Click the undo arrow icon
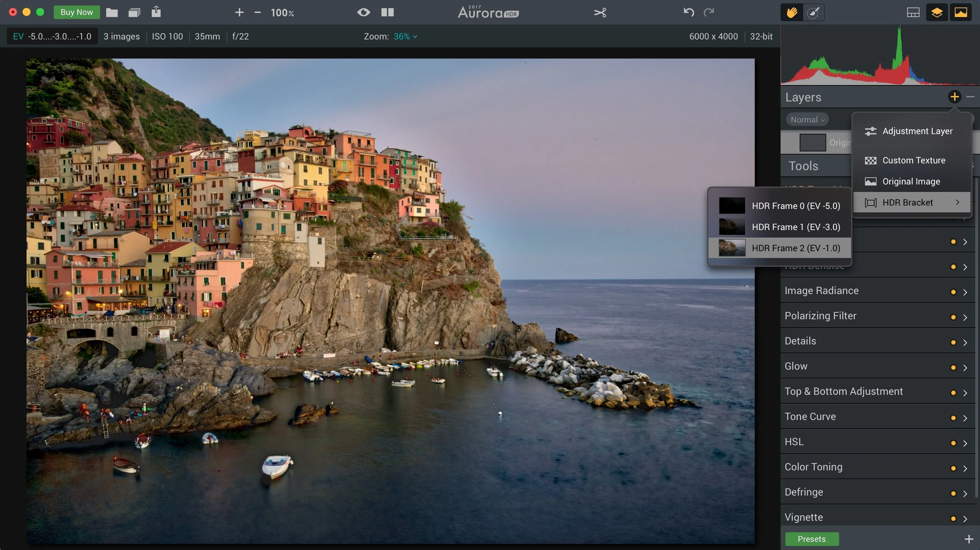Image resolution: width=980 pixels, height=550 pixels. pyautogui.click(x=688, y=13)
